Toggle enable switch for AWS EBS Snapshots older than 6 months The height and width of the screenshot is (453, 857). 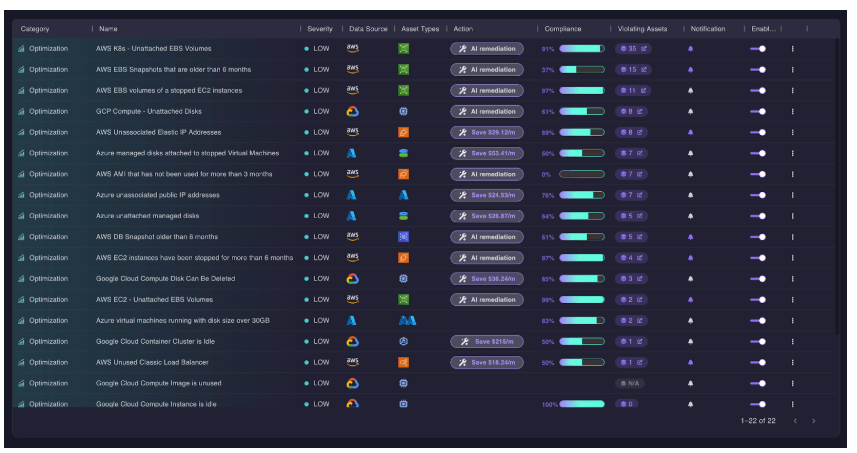758,69
